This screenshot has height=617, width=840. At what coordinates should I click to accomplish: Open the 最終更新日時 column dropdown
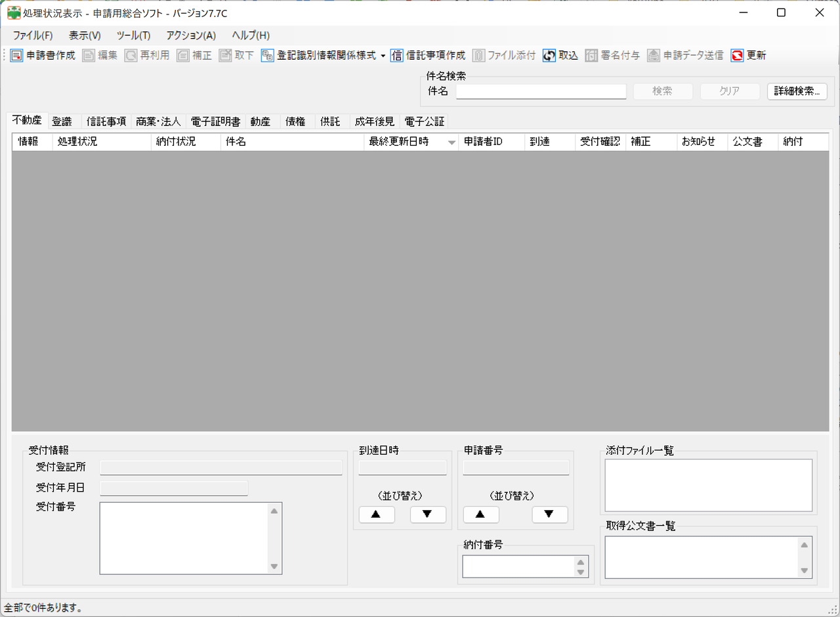pyautogui.click(x=452, y=141)
